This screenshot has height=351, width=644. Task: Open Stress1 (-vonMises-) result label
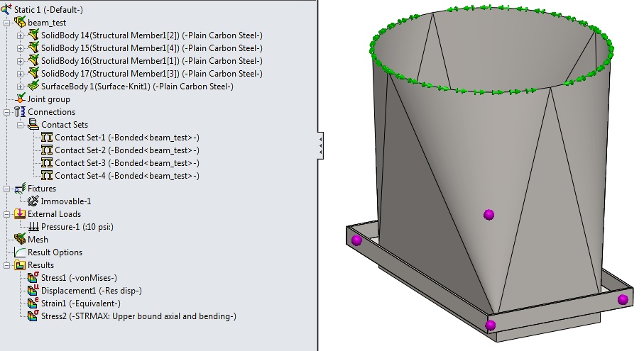[79, 277]
